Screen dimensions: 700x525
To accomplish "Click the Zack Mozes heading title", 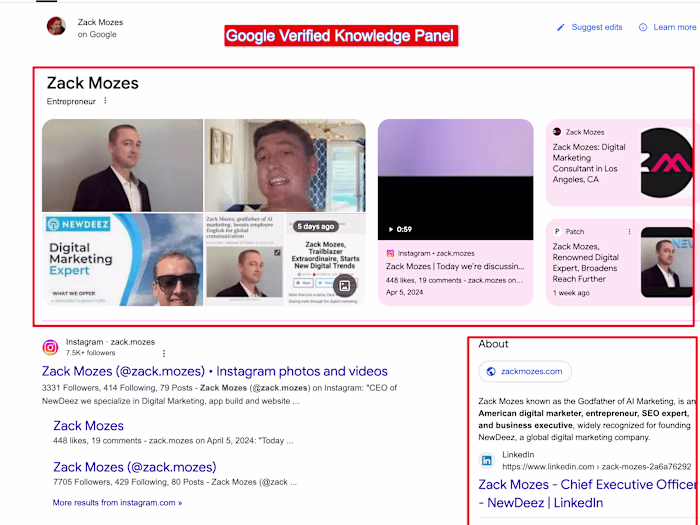I will (x=93, y=83).
